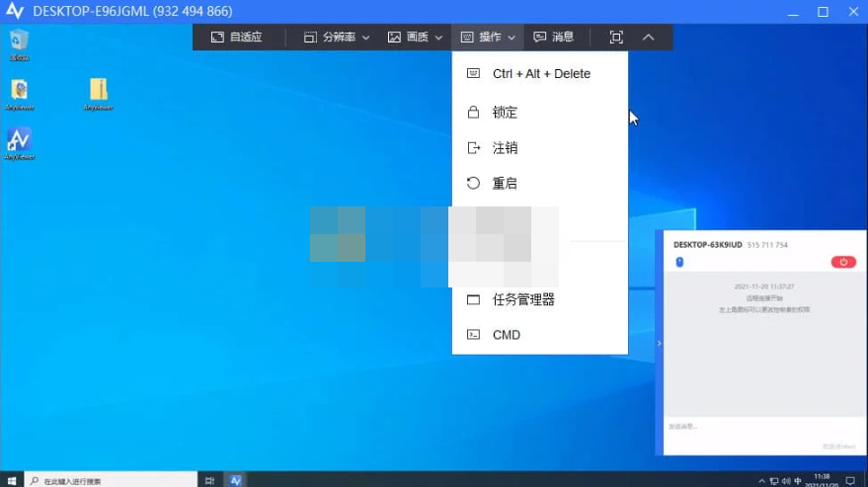Open the Windows Start menu
This screenshot has height=487, width=868.
(12, 480)
